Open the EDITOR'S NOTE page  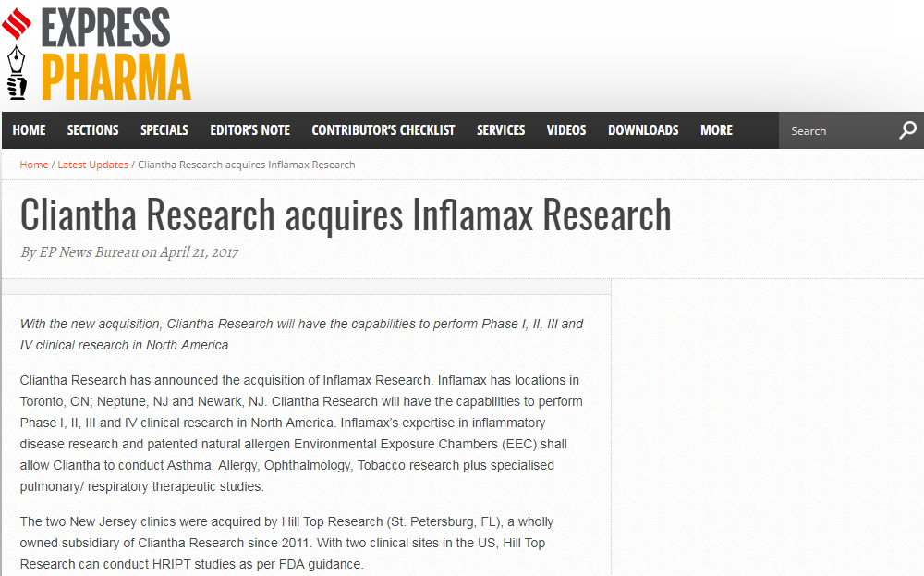[249, 130]
